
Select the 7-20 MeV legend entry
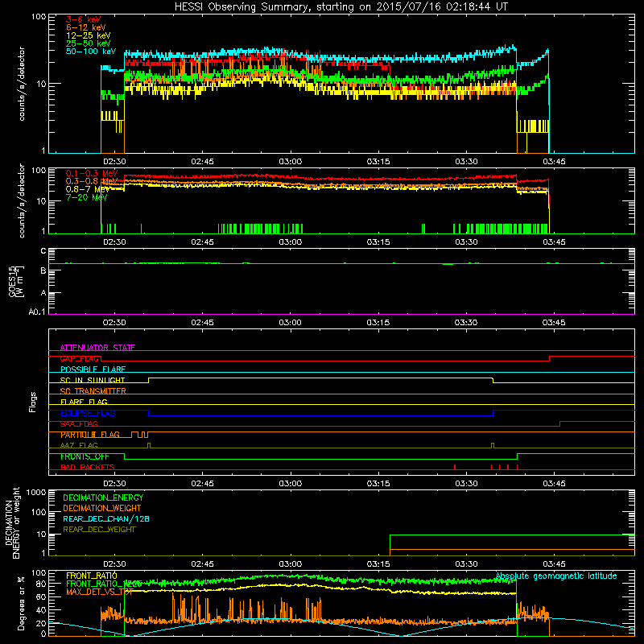86,197
